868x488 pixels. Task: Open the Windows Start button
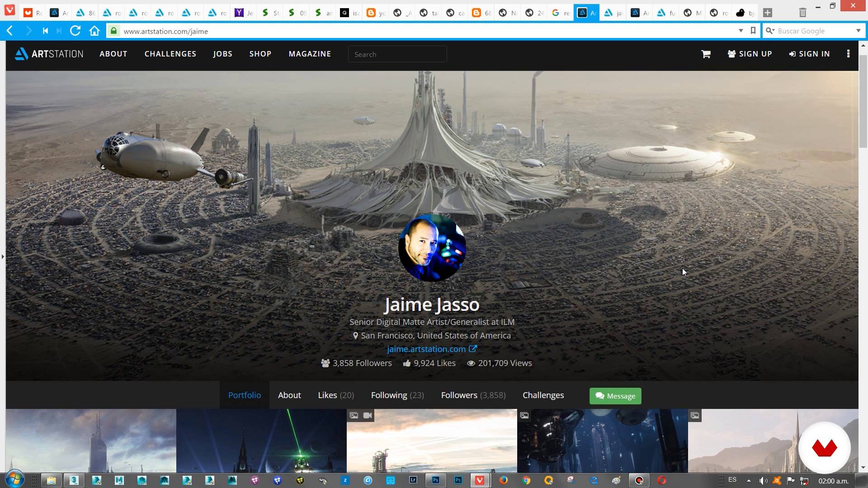coord(14,479)
